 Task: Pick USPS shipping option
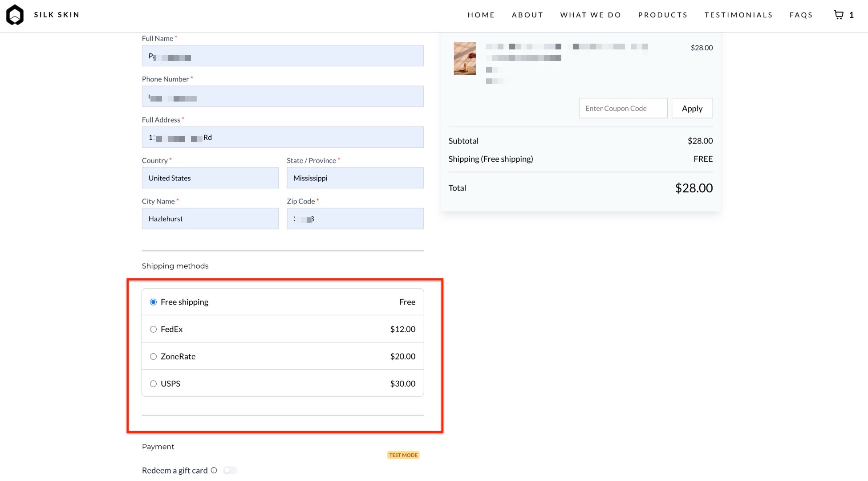[154, 383]
